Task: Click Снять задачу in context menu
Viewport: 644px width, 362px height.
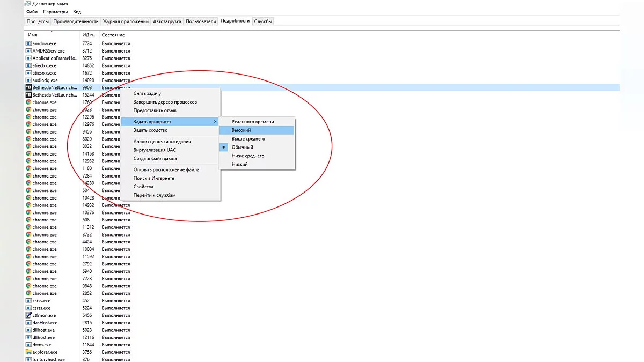Action: [x=147, y=93]
